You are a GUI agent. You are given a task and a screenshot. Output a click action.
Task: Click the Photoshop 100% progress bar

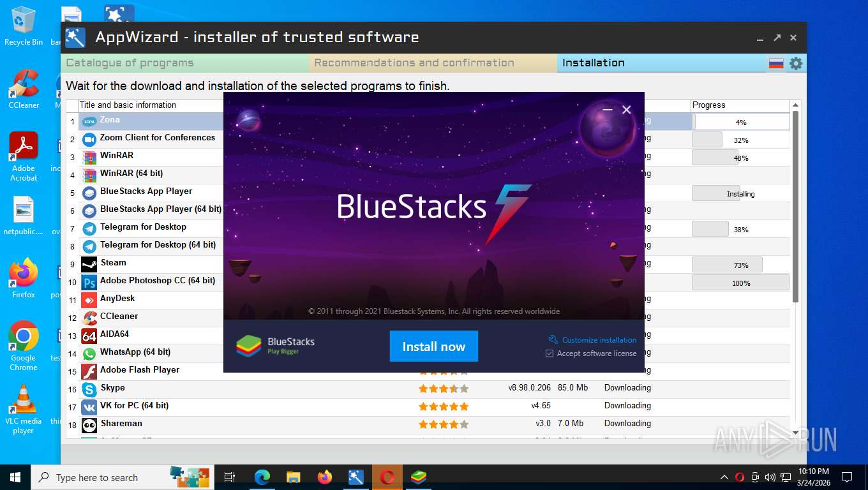[x=741, y=283]
